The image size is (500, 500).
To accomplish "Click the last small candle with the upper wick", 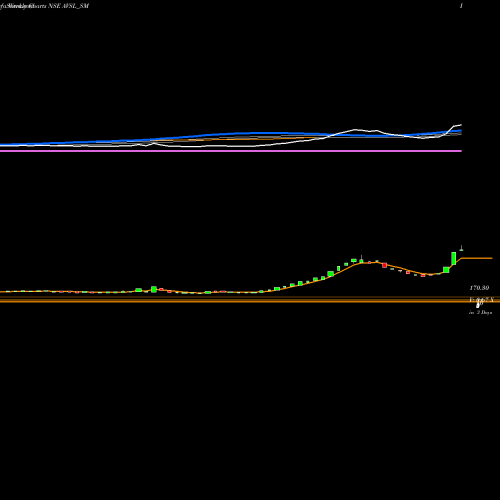I will pyautogui.click(x=462, y=249).
